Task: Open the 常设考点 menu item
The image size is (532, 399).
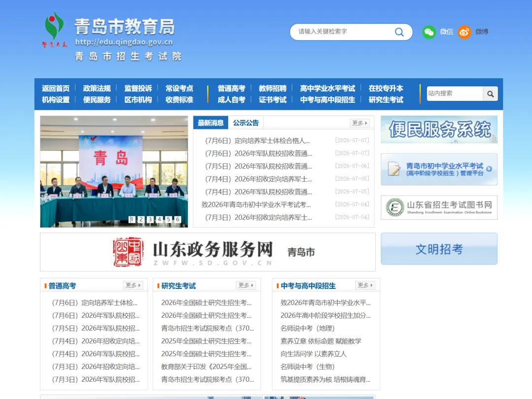Action: [179, 89]
